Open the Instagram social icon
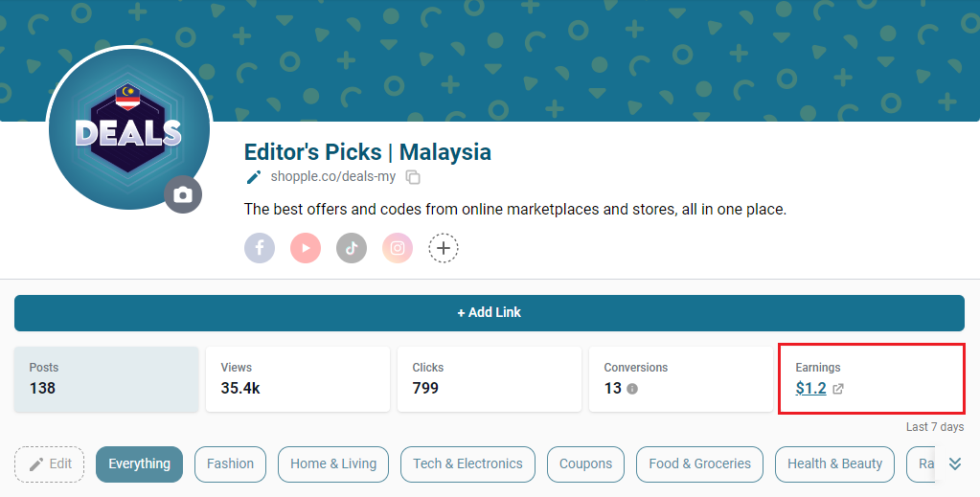This screenshot has width=980, height=497. click(398, 248)
